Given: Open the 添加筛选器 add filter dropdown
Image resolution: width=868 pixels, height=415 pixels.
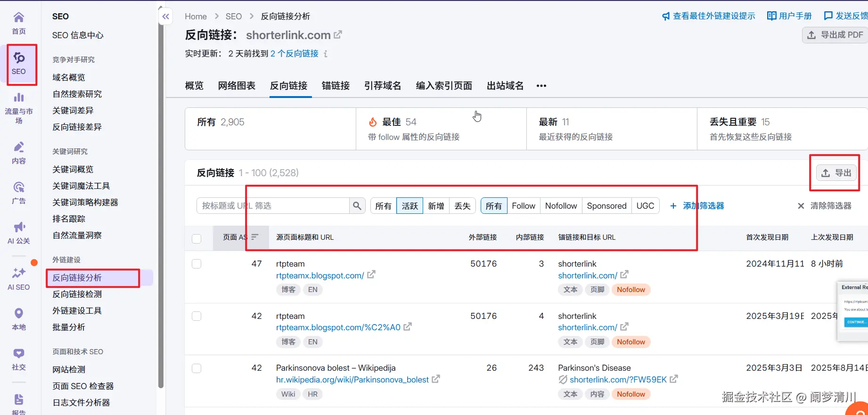Looking at the screenshot, I should pyautogui.click(x=697, y=206).
